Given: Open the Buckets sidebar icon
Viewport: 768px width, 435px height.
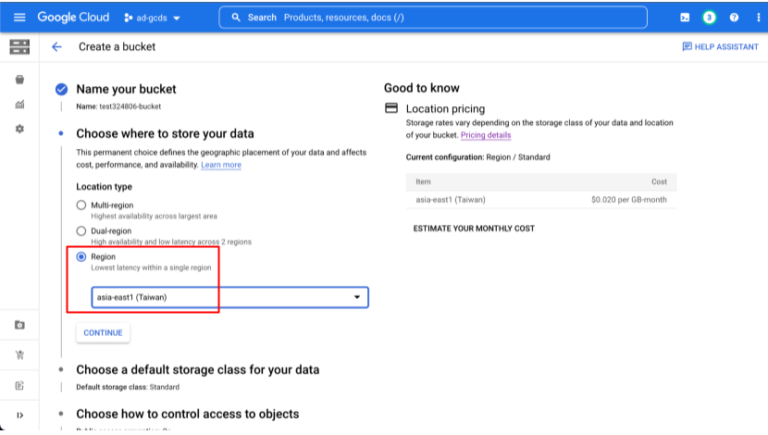Looking at the screenshot, I should tap(20, 79).
